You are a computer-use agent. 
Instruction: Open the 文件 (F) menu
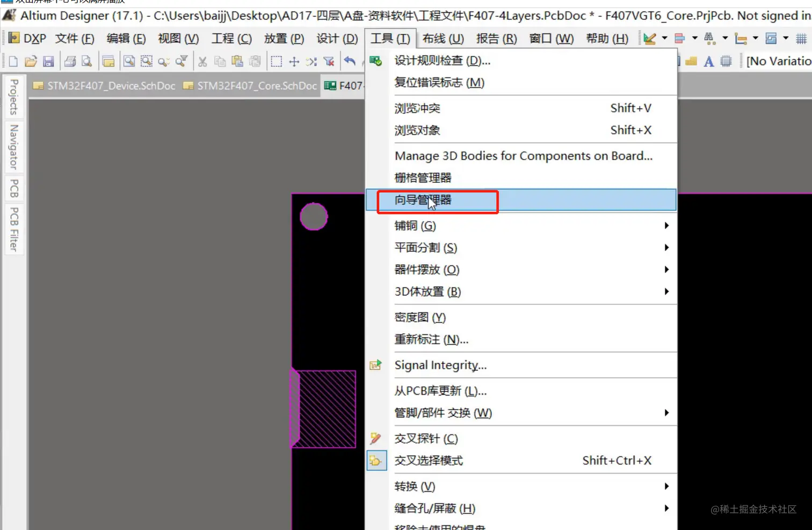coord(75,39)
